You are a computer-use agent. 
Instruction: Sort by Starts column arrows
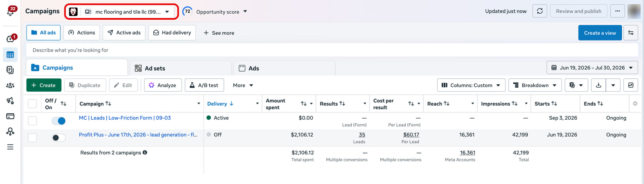[555, 104]
